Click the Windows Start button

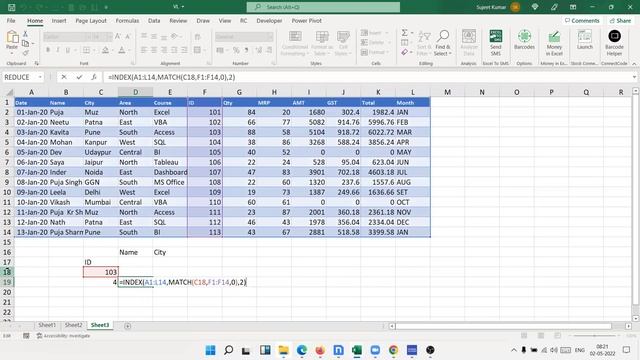point(211,350)
